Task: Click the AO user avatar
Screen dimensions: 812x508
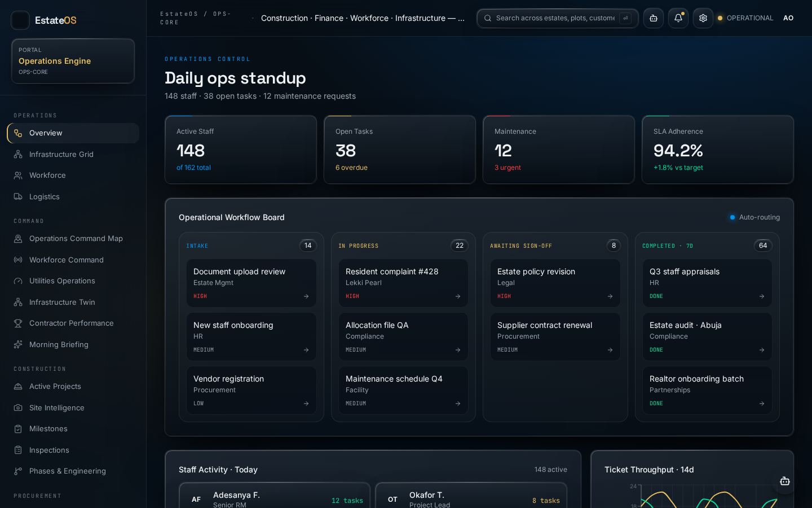Action: pyautogui.click(x=788, y=18)
